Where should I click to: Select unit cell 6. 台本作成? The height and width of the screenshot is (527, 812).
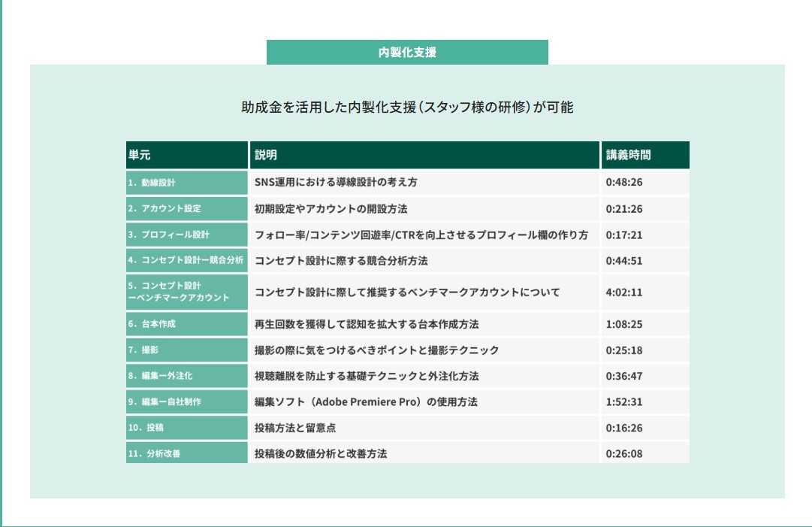187,324
